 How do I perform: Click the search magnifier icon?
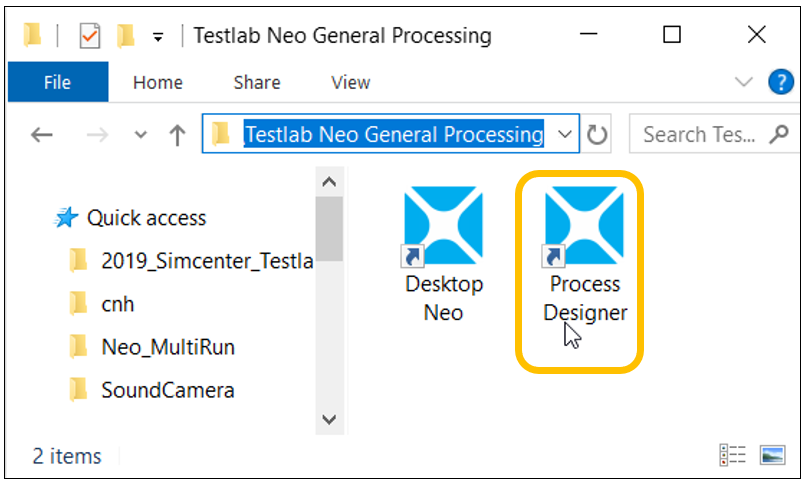pos(778,134)
